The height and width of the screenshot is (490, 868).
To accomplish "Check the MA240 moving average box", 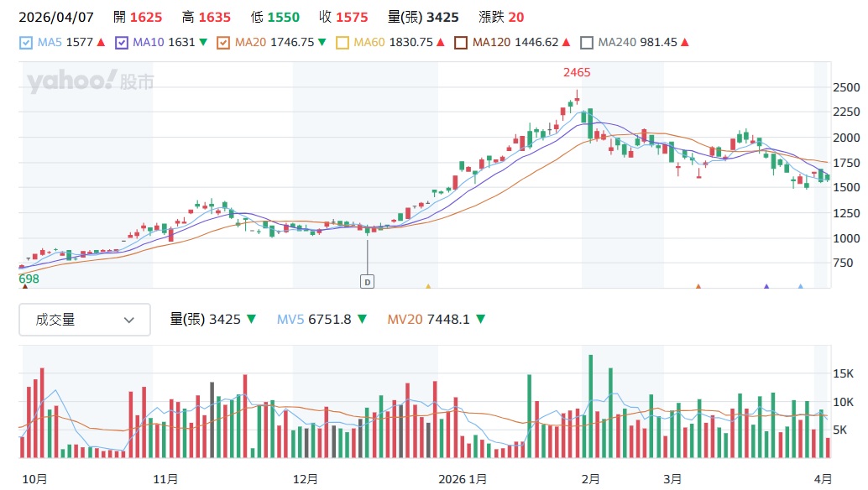I will point(587,43).
